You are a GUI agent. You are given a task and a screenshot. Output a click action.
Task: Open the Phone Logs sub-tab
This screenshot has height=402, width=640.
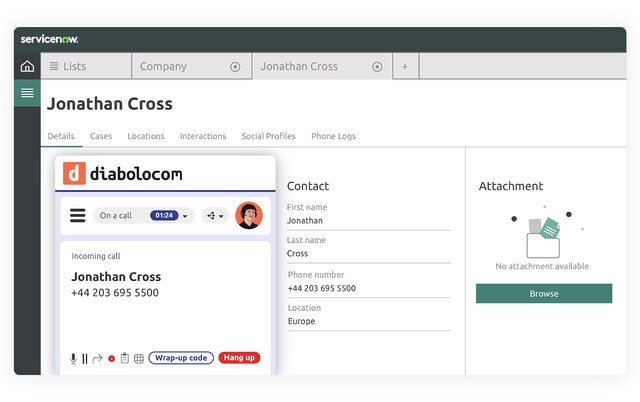coord(333,136)
